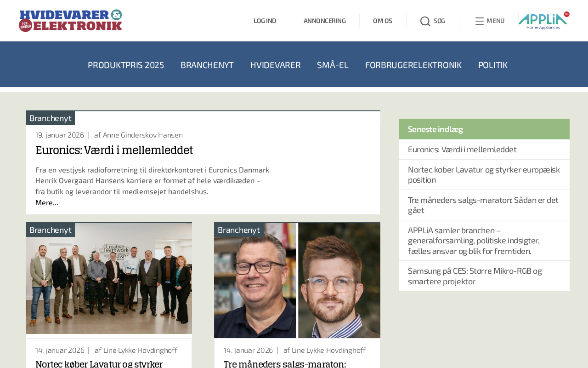Open the Annoncering page

pyautogui.click(x=325, y=21)
